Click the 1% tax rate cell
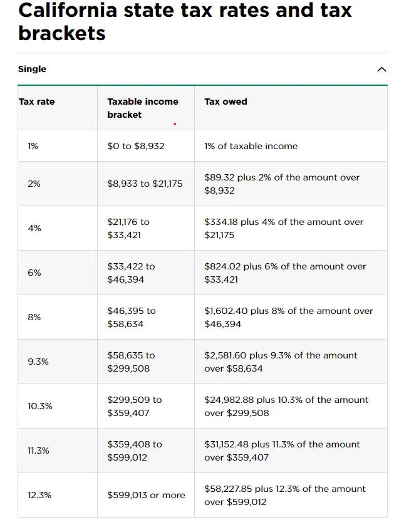This screenshot has width=399, height=532. (33, 146)
